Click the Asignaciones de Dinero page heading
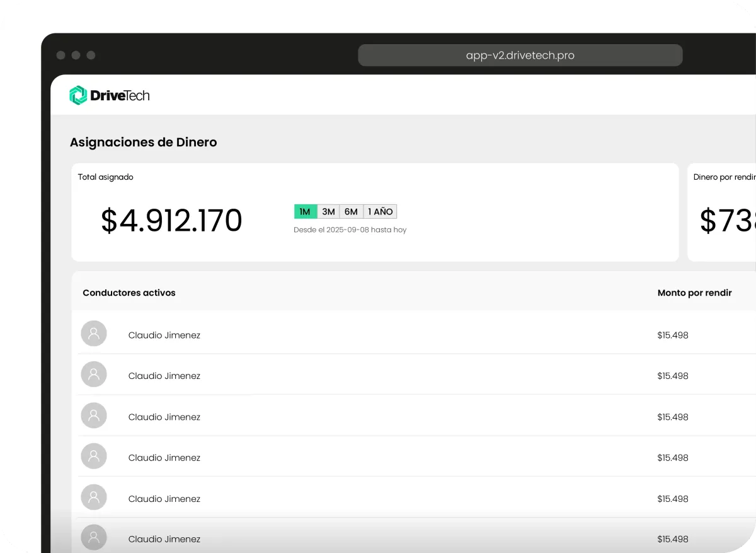The width and height of the screenshot is (756, 553). (144, 143)
